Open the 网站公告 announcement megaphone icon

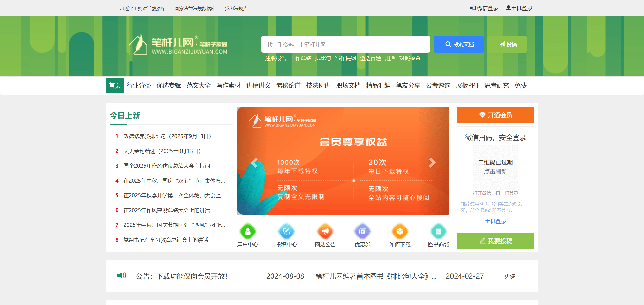tap(325, 231)
